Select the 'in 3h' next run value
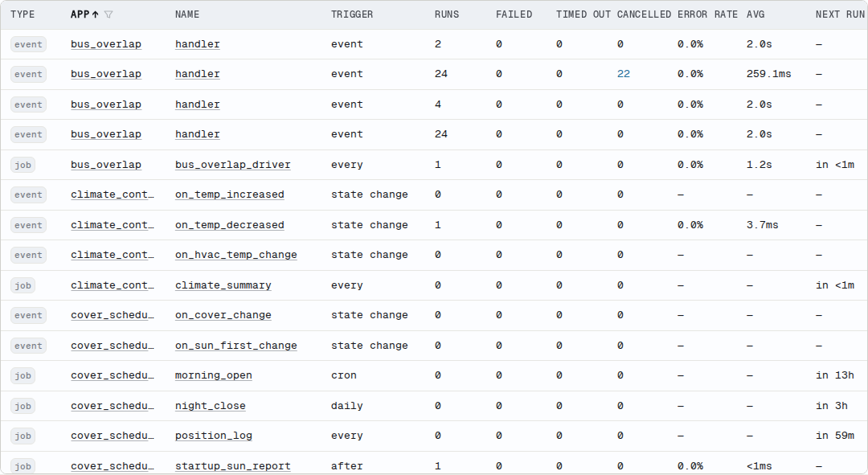This screenshot has width=868, height=475. pyautogui.click(x=832, y=407)
